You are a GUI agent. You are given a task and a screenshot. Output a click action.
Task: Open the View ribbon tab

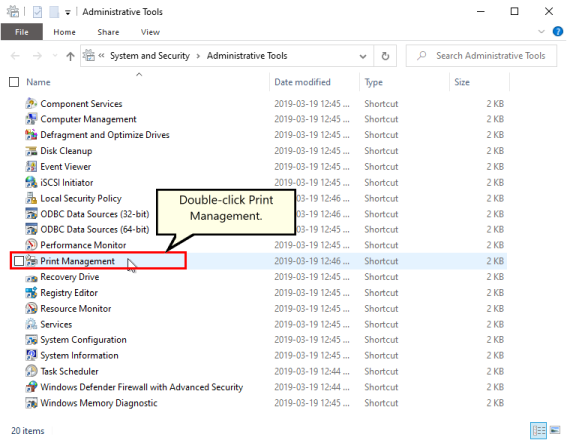tap(150, 32)
